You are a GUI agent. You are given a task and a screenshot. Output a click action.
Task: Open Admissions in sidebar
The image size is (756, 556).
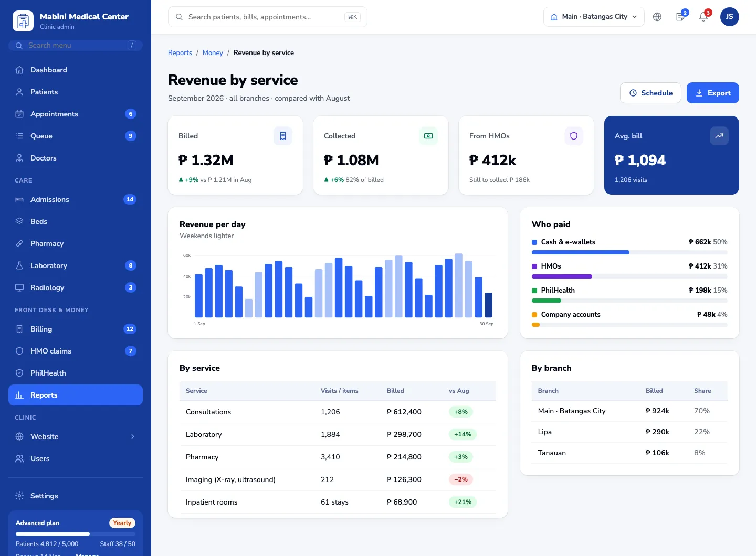pos(76,199)
